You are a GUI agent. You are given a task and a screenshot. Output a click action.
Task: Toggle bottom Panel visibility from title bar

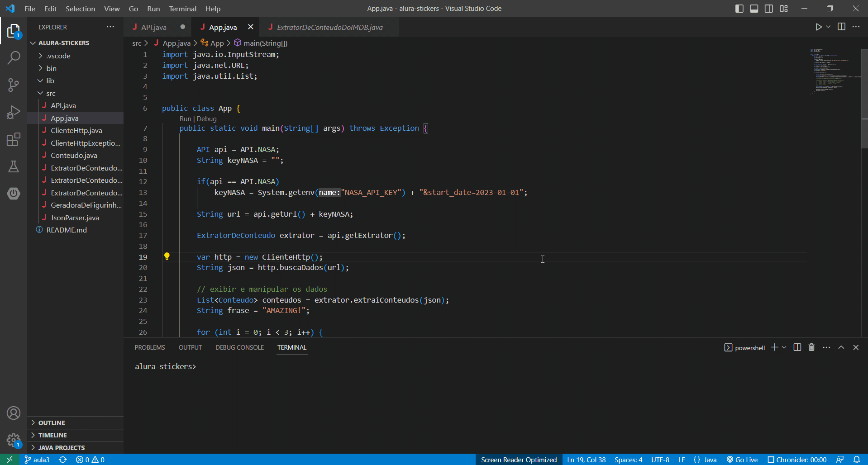click(754, 9)
